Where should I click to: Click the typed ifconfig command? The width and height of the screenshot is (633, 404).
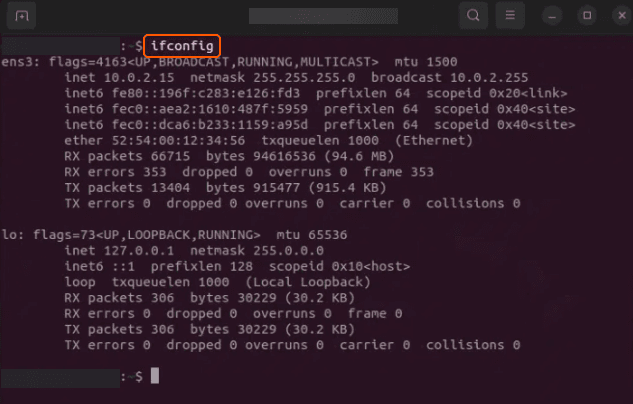coord(182,46)
